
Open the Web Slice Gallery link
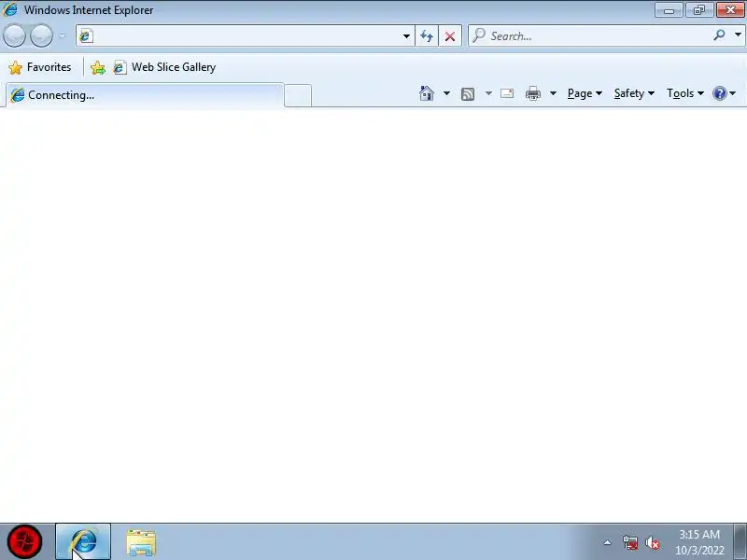point(165,67)
